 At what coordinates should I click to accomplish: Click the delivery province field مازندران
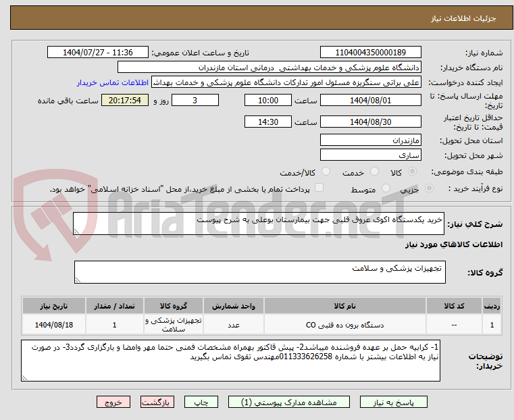coord(370,140)
